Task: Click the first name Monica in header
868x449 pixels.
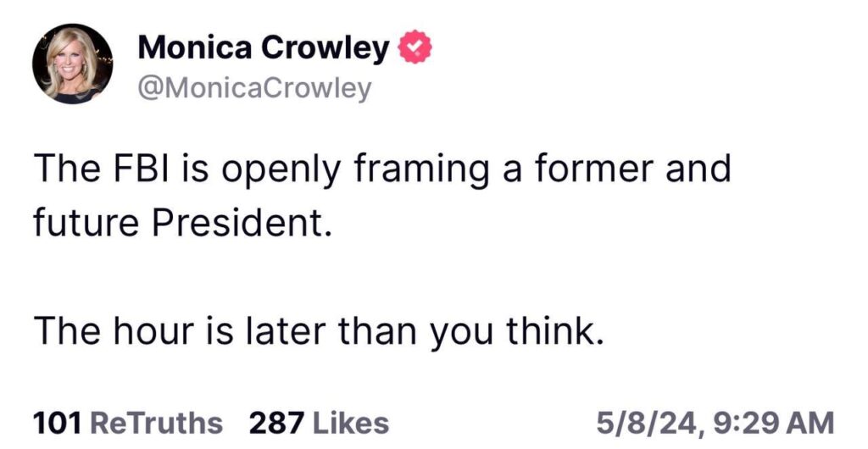Action: pos(194,48)
